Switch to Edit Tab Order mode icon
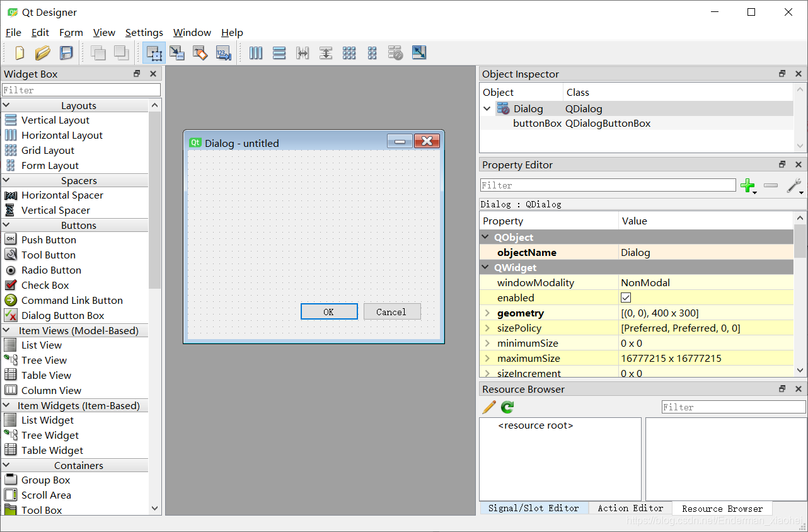The width and height of the screenshot is (808, 532). coord(224,53)
